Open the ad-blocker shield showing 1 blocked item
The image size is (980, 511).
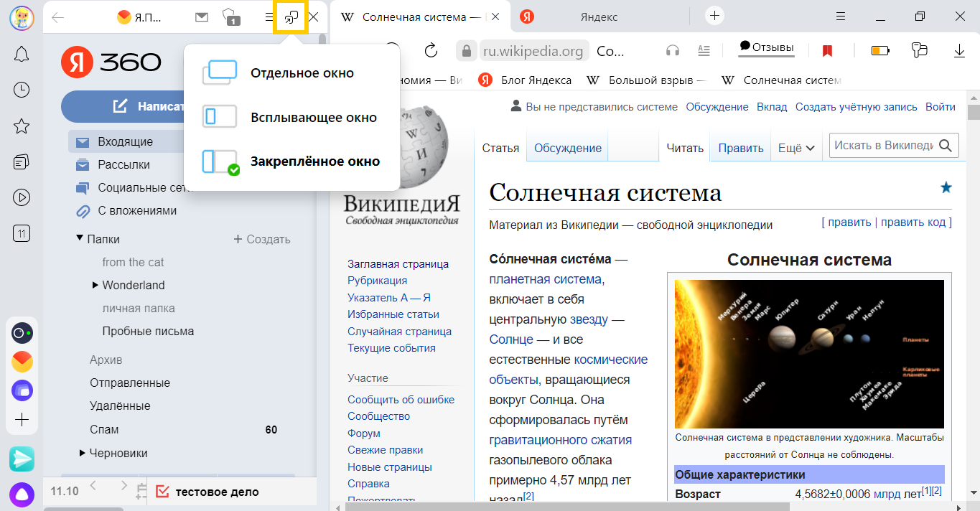(x=232, y=16)
